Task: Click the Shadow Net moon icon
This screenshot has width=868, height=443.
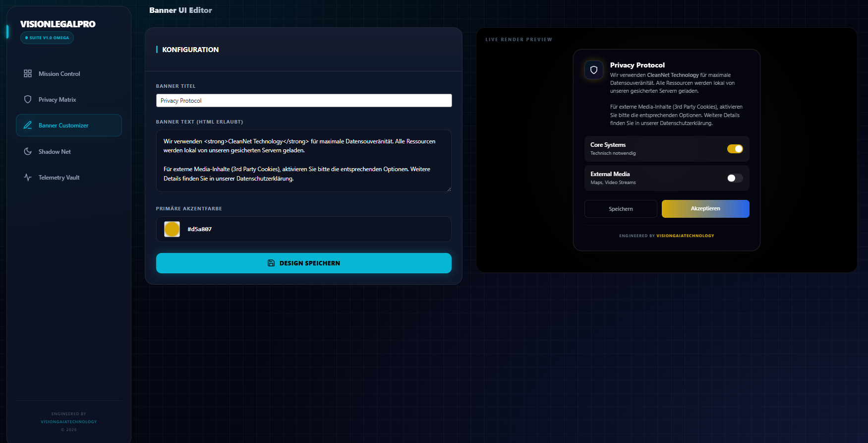Action: click(28, 151)
